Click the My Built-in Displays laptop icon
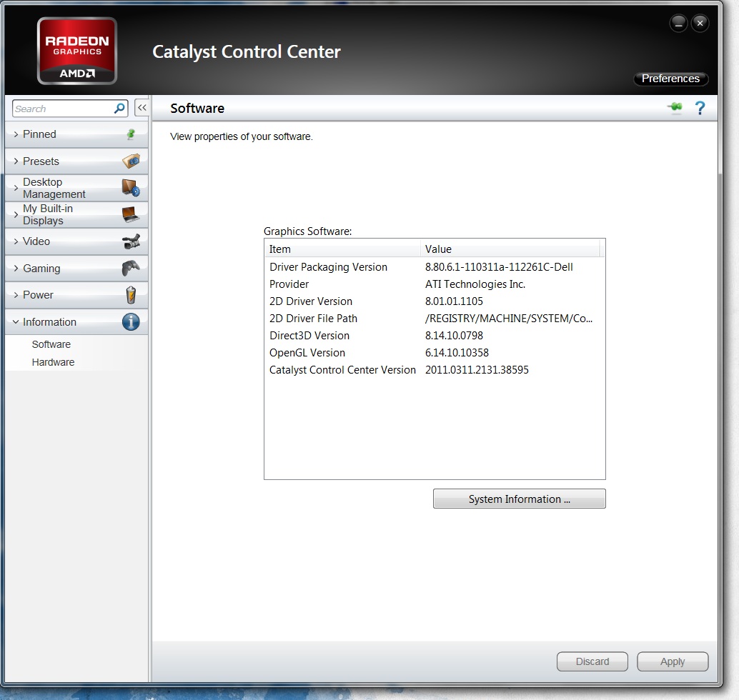Screen dimensions: 739x700 (x=131, y=214)
